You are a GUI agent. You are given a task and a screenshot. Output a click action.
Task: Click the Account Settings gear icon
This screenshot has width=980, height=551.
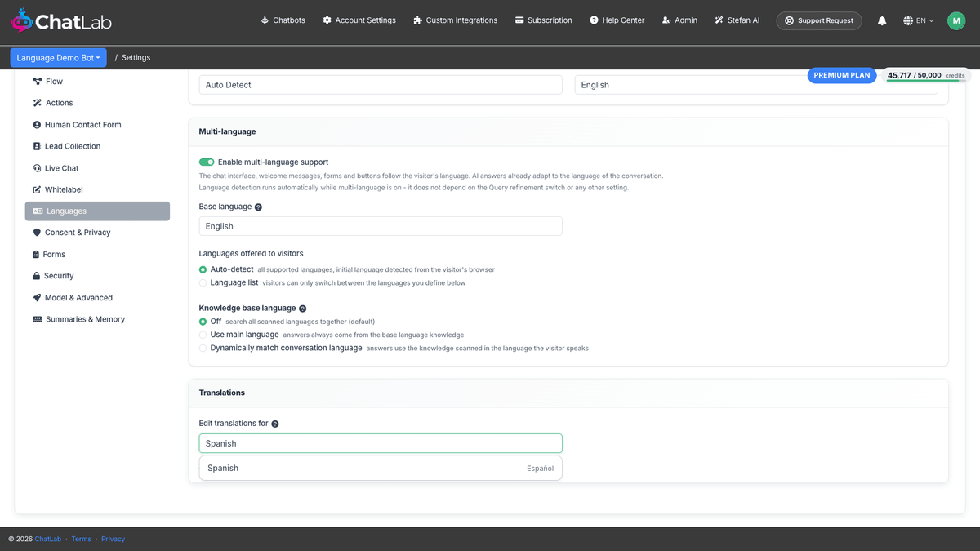click(327, 20)
